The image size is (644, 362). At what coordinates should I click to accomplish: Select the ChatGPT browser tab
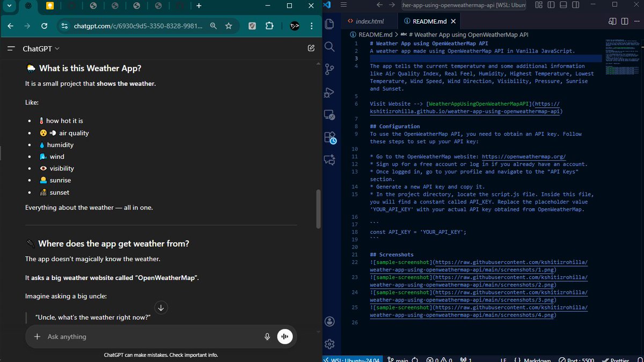[x=28, y=6]
